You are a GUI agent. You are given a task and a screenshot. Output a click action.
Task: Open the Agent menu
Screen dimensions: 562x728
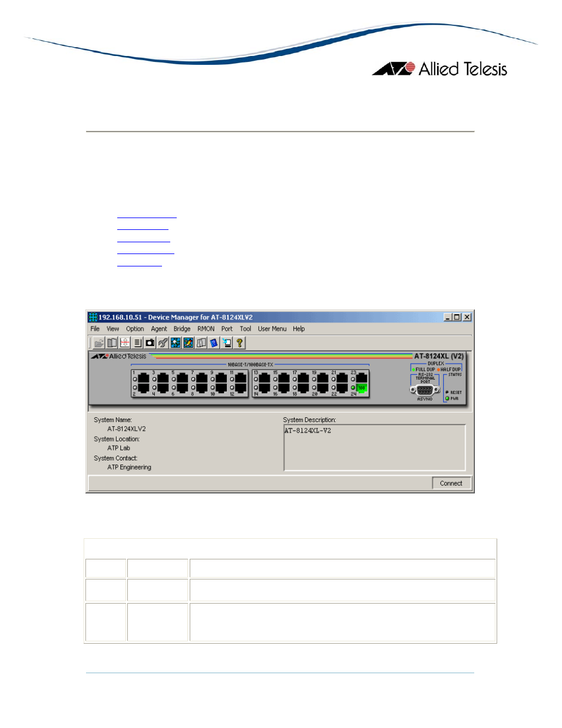(159, 329)
